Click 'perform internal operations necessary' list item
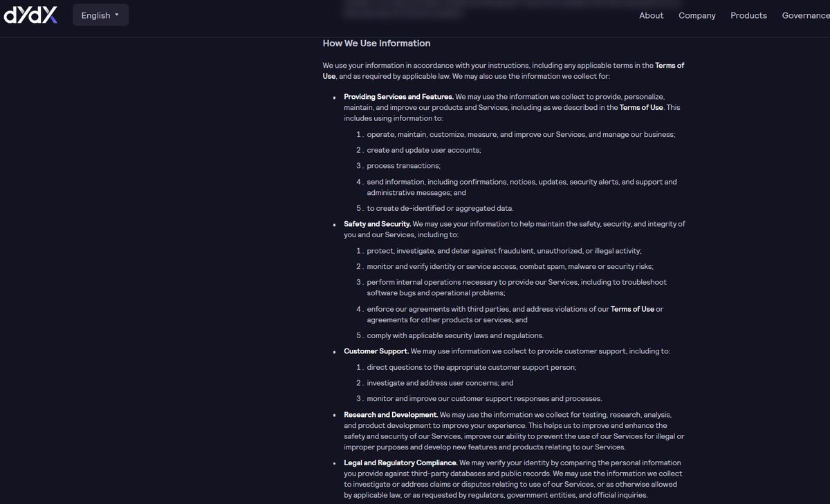This screenshot has width=830, height=504. [x=517, y=288]
